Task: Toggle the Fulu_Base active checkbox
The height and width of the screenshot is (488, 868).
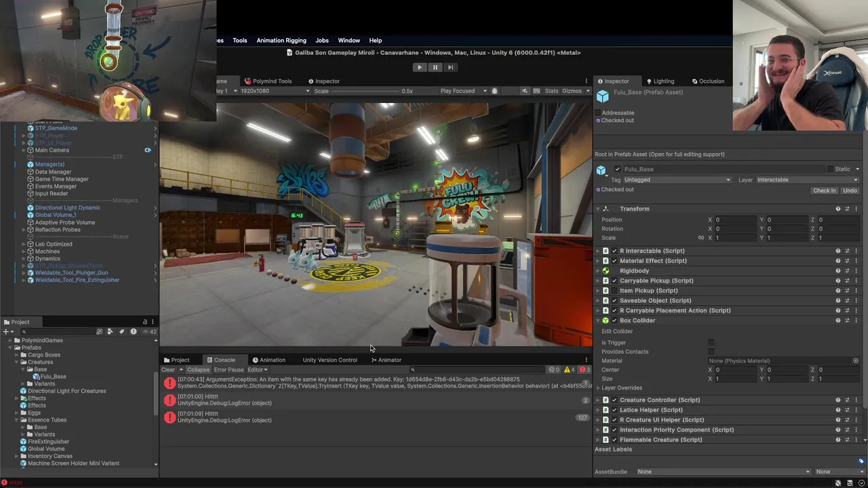Action: [617, 169]
